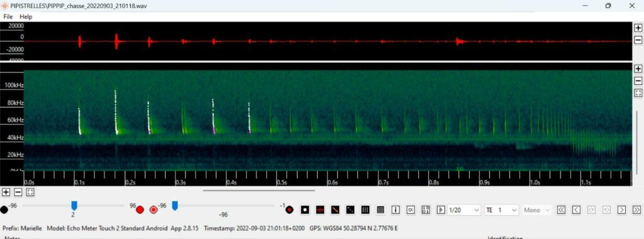Click the binary 1001 display icon
This screenshot has height=239, width=644.
pyautogui.click(x=426, y=210)
